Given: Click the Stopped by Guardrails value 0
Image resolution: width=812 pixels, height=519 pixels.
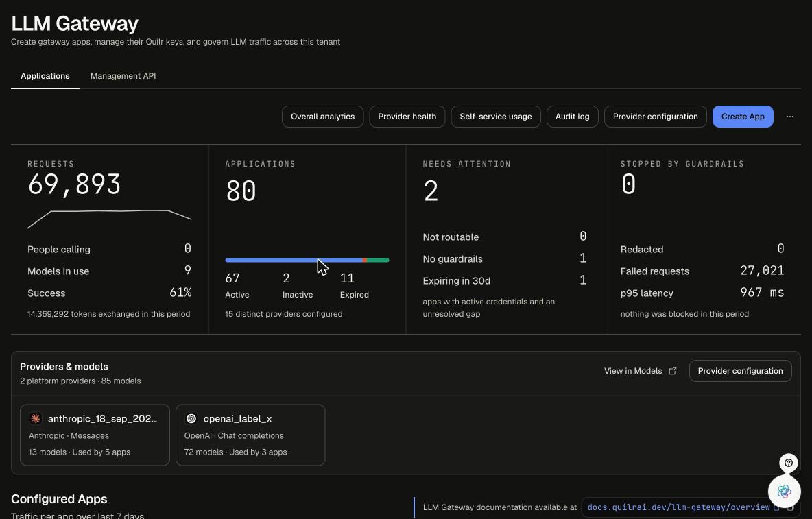Looking at the screenshot, I should click(x=628, y=184).
